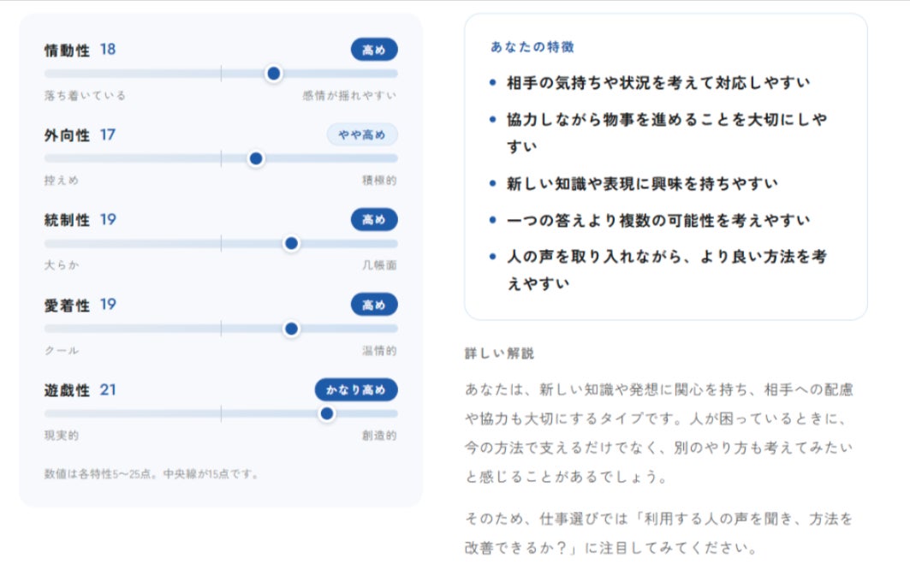Select the 統制性 trait label
This screenshot has width=910, height=588.
[67, 220]
